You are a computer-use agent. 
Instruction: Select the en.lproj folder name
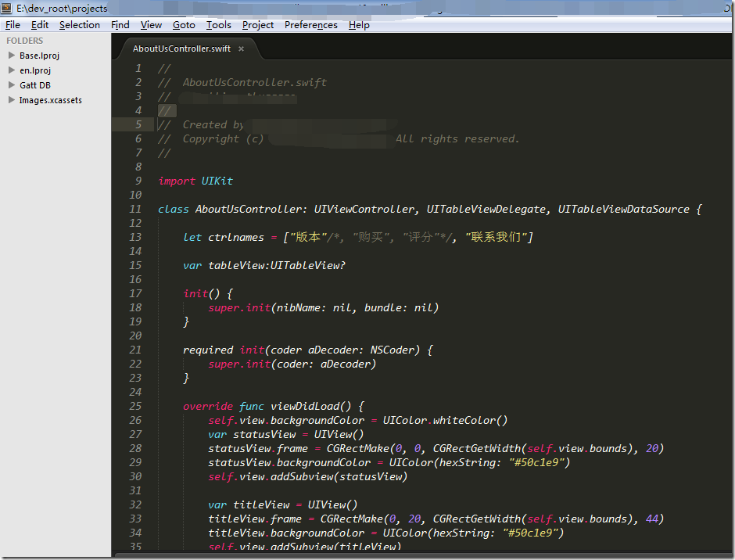[x=35, y=70]
